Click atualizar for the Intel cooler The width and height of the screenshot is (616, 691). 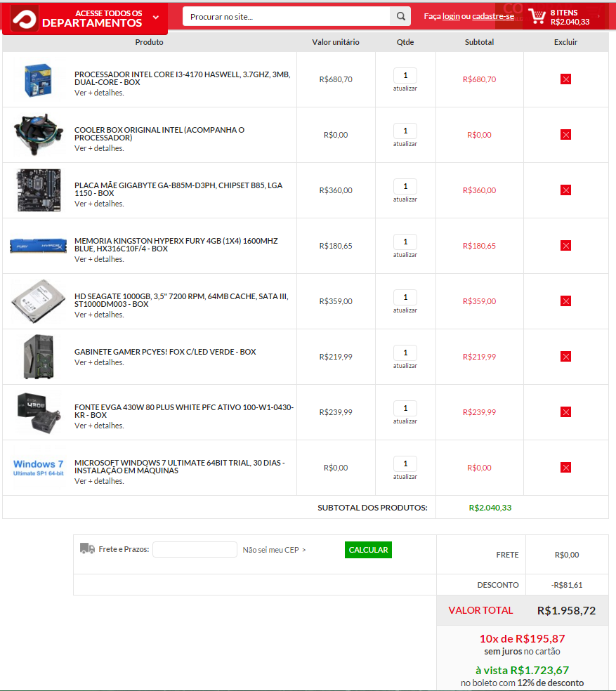pyautogui.click(x=405, y=144)
